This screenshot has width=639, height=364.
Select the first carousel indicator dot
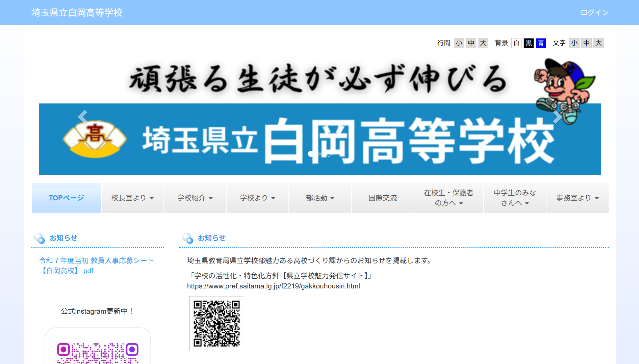(x=311, y=154)
